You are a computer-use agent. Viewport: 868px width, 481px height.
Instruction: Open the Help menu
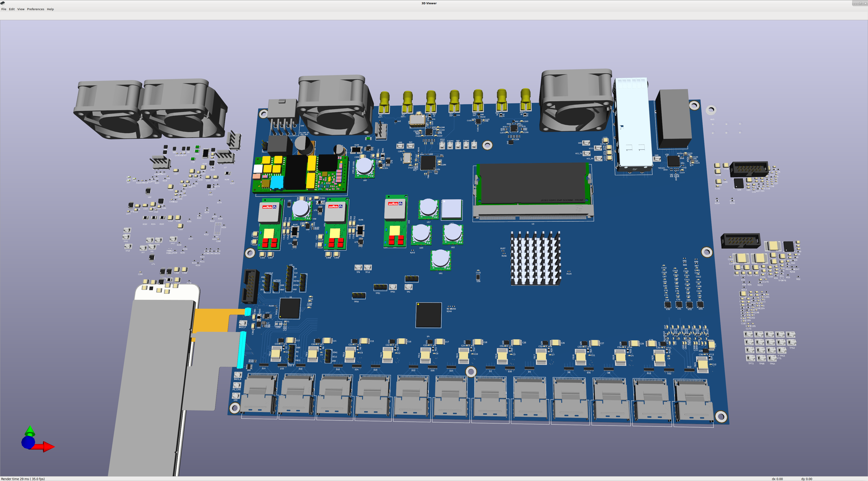[50, 9]
